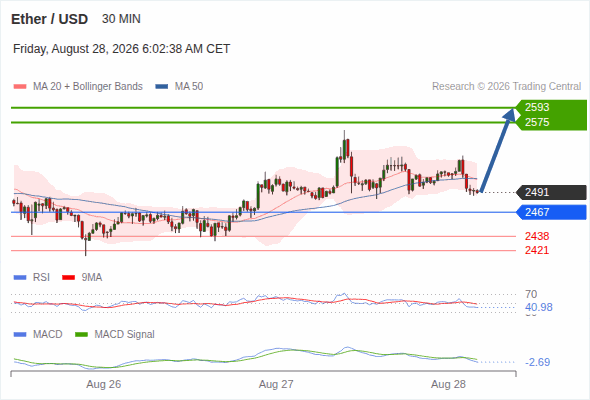Image resolution: width=590 pixels, height=400 pixels.
Task: Click the MACD legend label
Action: coord(48,335)
